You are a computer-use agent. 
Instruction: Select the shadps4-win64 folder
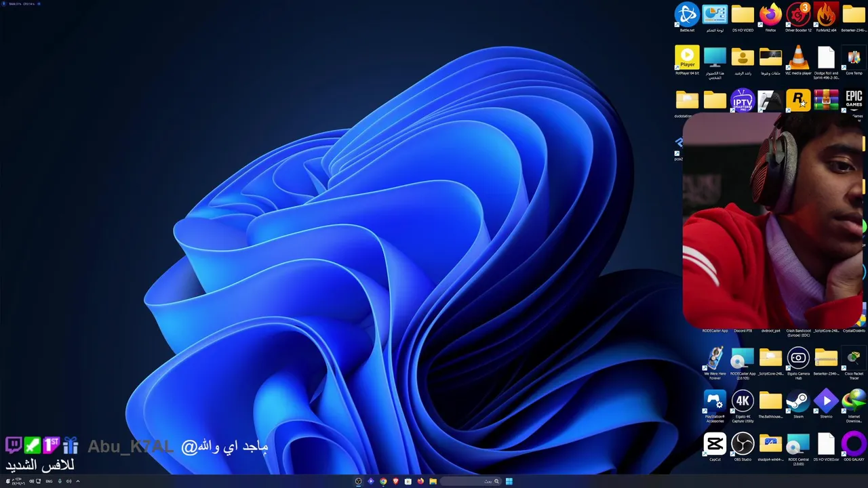tap(770, 448)
